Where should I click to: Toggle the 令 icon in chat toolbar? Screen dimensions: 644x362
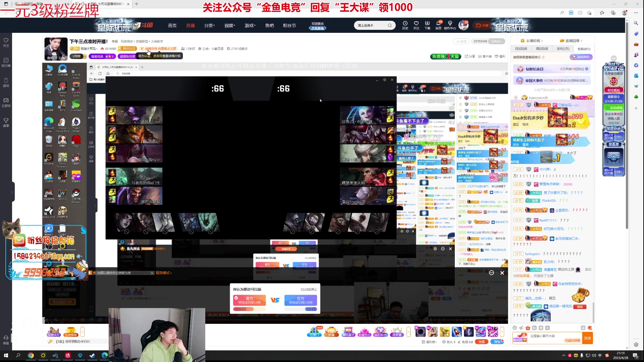(x=548, y=328)
